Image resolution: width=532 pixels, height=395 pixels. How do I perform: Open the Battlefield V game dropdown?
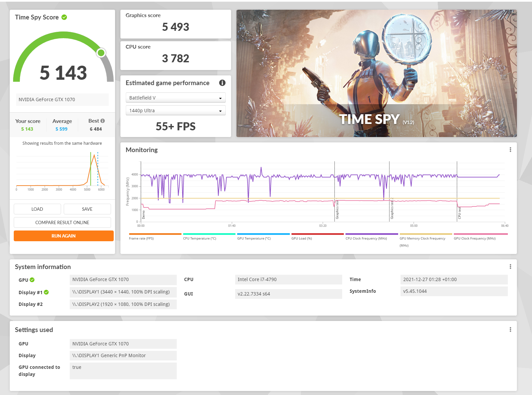pyautogui.click(x=175, y=97)
